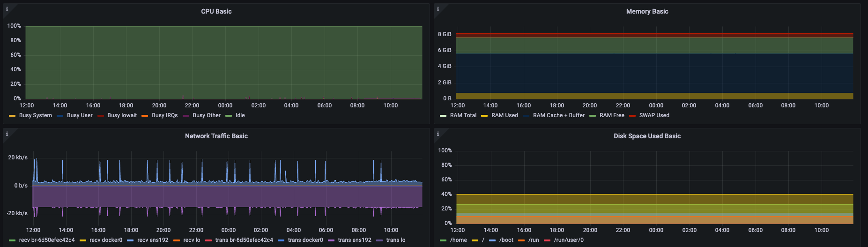Toggle the /home series in disk legend

[x=458, y=240]
